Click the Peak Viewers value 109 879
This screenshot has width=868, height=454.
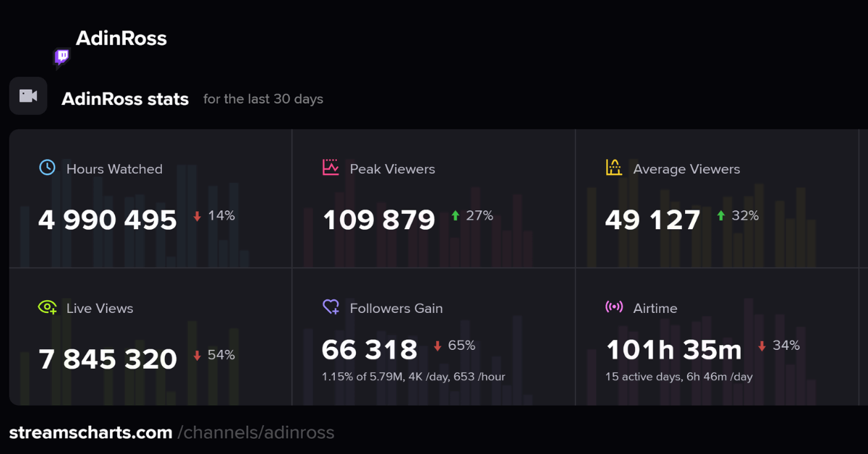click(378, 220)
